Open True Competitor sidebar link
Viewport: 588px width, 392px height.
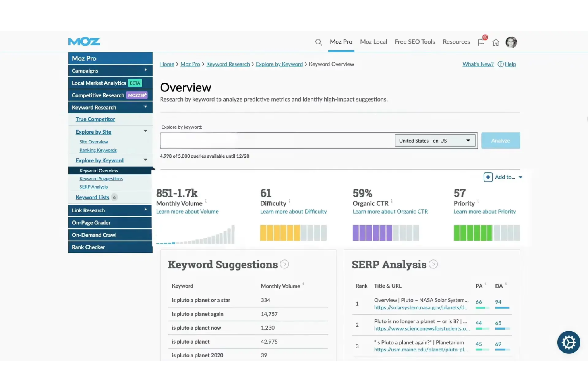pyautogui.click(x=95, y=119)
